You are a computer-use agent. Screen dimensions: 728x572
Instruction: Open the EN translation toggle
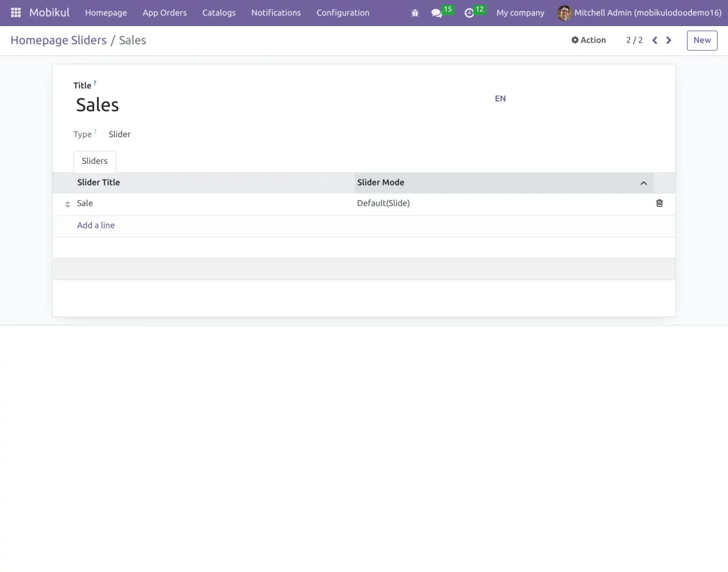500,98
